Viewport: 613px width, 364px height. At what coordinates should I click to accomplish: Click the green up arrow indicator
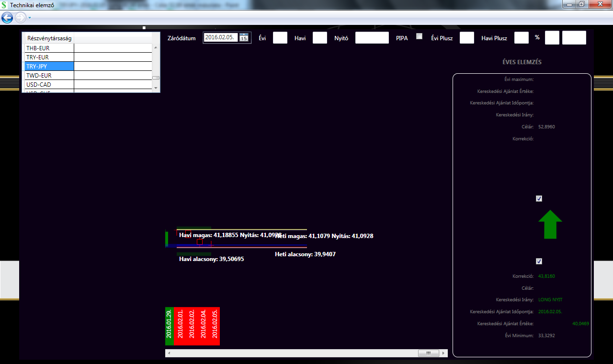coord(550,224)
